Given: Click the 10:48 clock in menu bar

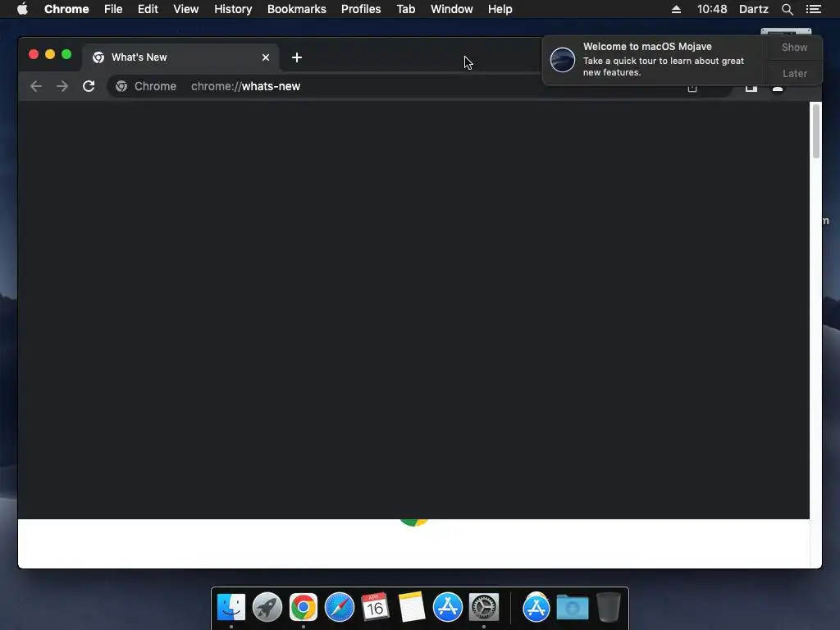Looking at the screenshot, I should 712,9.
